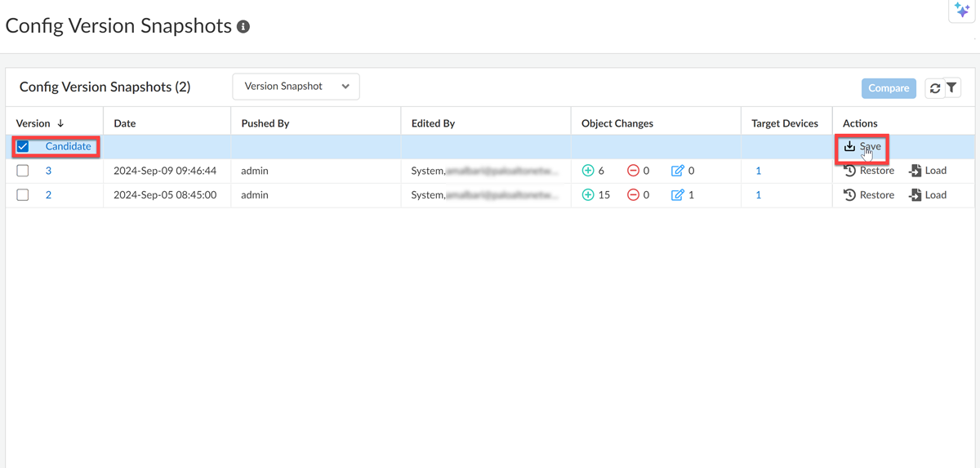Uncheck the Candidate row checkbox
The width and height of the screenshot is (980, 468).
pos(23,147)
